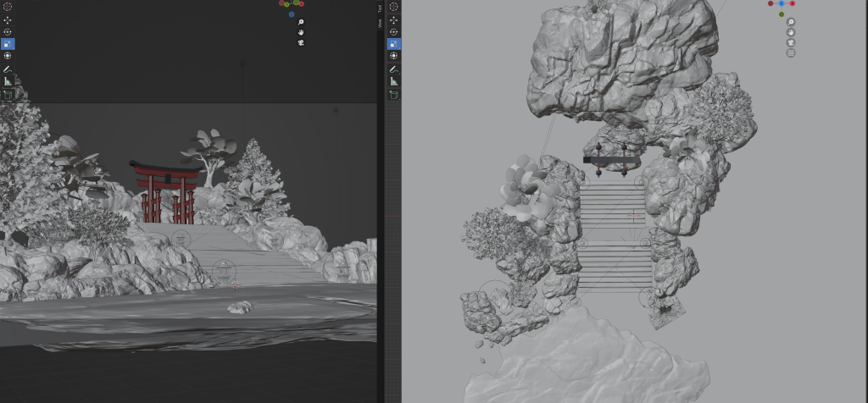The image size is (868, 403).
Task: Select the Annotate tool in right viewport
Action: pos(393,69)
